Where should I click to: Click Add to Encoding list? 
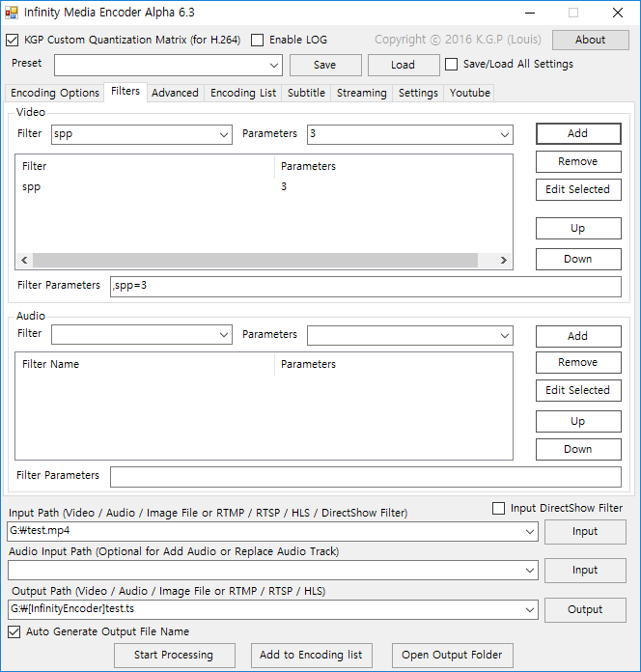(x=312, y=656)
